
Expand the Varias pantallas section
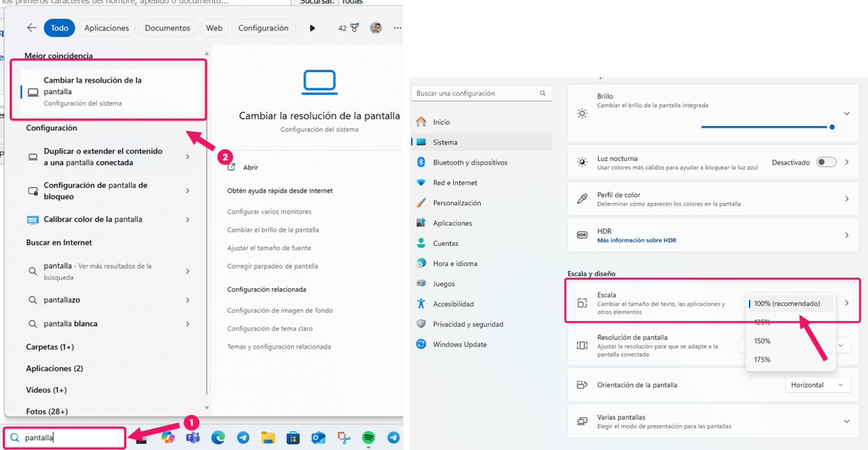846,421
